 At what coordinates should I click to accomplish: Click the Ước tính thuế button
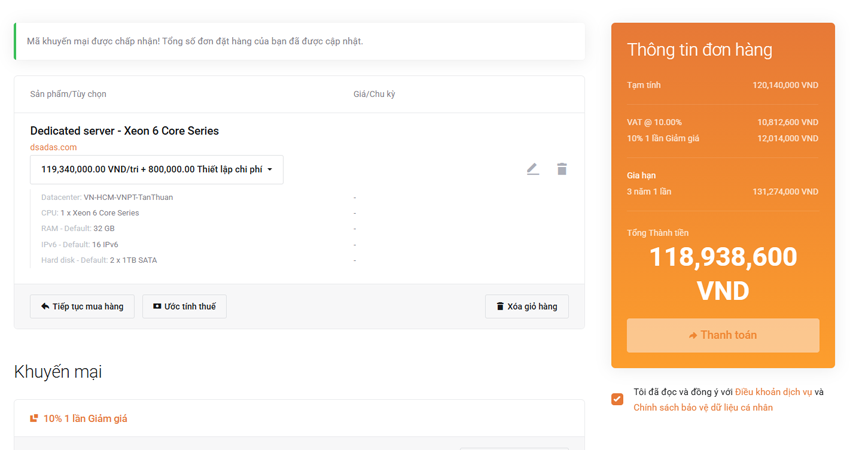pos(184,306)
